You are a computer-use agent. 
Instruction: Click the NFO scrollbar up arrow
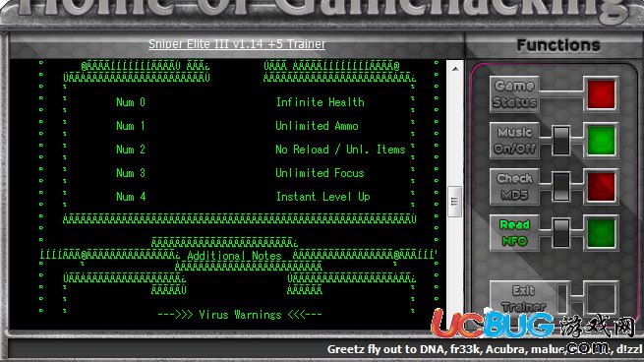tap(455, 69)
